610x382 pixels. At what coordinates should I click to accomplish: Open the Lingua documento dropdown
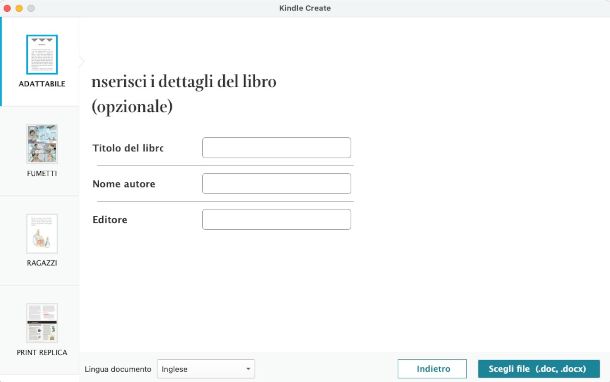point(206,369)
